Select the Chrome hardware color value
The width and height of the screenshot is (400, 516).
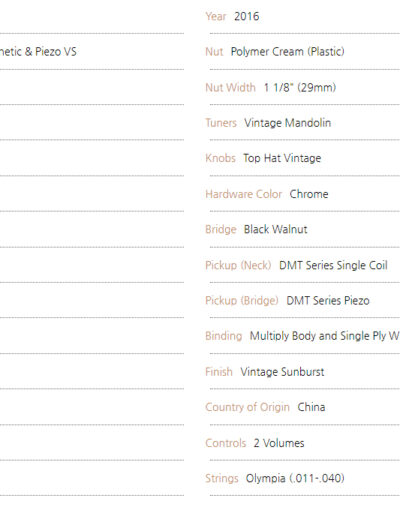pyautogui.click(x=309, y=194)
